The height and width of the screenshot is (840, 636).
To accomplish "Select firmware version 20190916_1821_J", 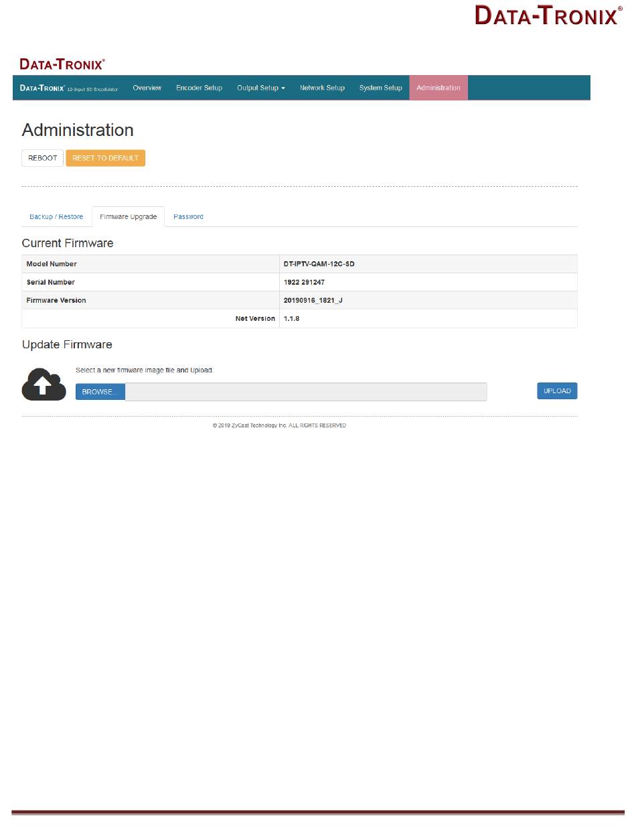I will (x=313, y=300).
